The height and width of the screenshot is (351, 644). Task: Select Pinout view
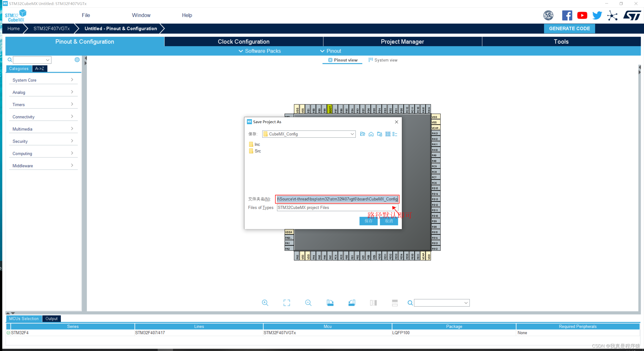[x=343, y=60]
